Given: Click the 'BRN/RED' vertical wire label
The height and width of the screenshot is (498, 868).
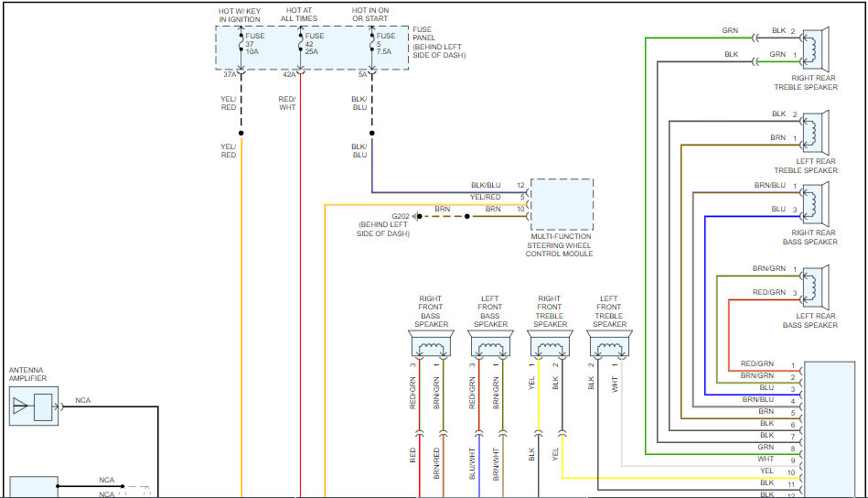Looking at the screenshot, I should coord(437,463).
